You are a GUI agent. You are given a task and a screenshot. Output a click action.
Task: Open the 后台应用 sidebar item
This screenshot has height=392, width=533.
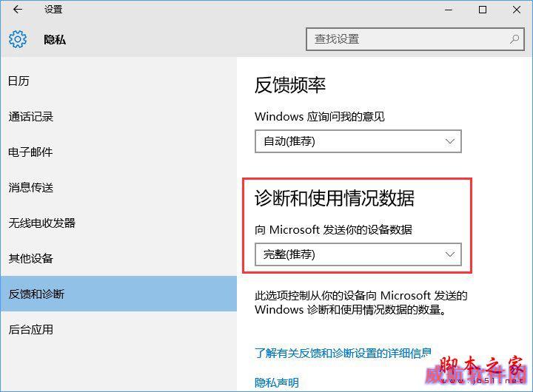[x=118, y=329]
